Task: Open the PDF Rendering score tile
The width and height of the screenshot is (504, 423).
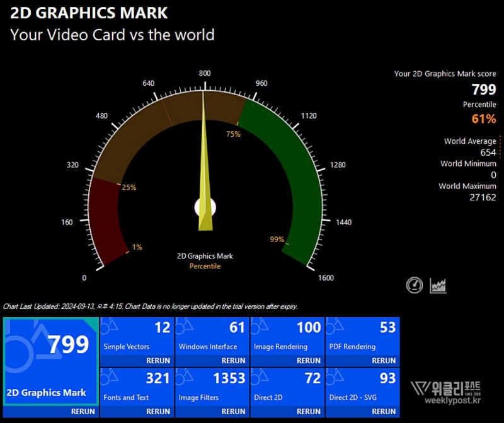Action: coord(362,337)
